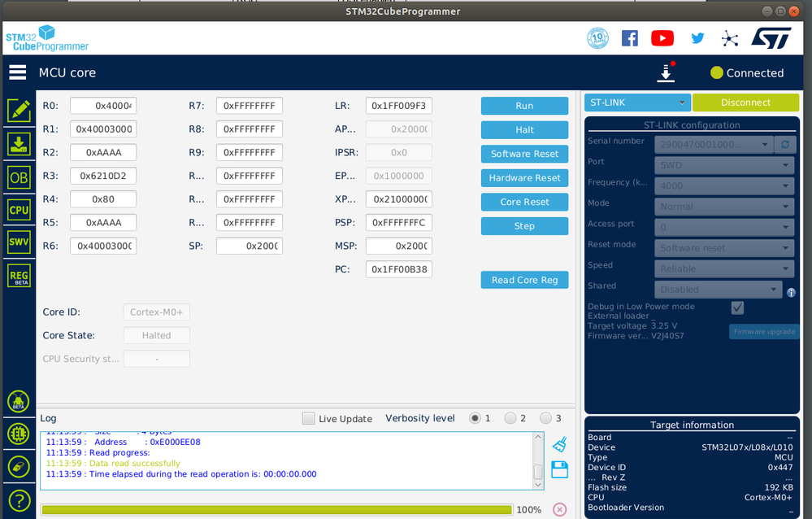Click the 'Cortex-M0+' Core ID field
Image resolution: width=812 pixels, height=519 pixels.
pyautogui.click(x=156, y=312)
